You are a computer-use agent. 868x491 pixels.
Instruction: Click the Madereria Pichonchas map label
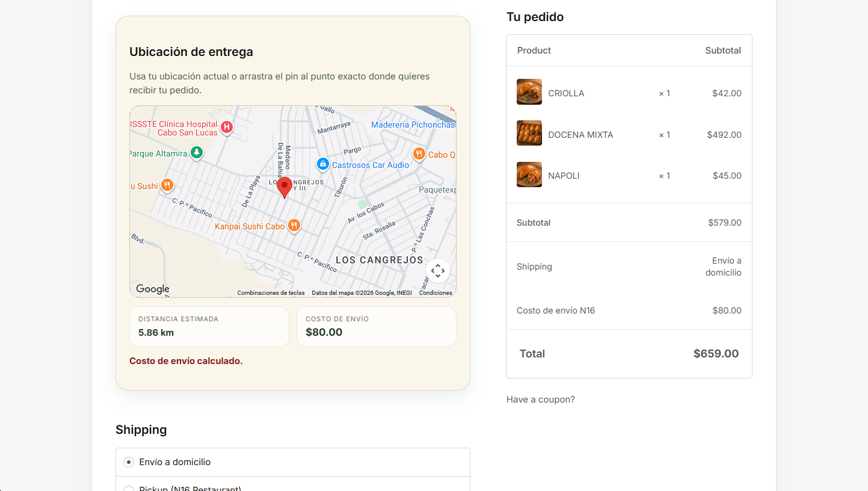[413, 125]
